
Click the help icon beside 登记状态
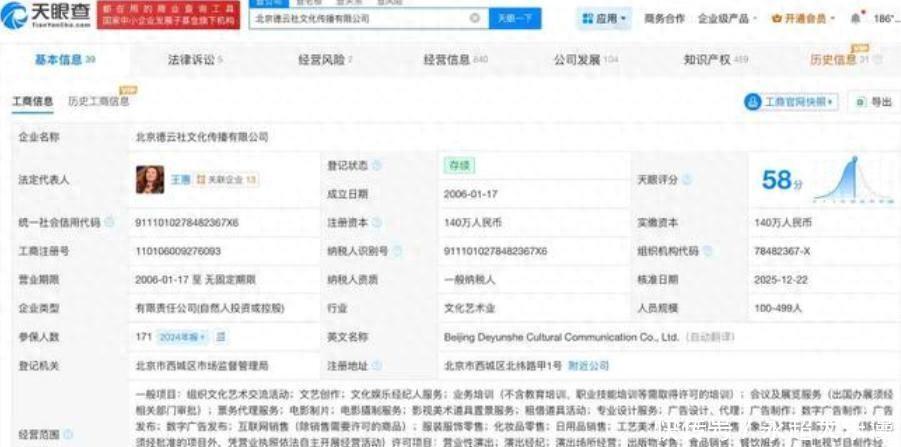point(377,165)
